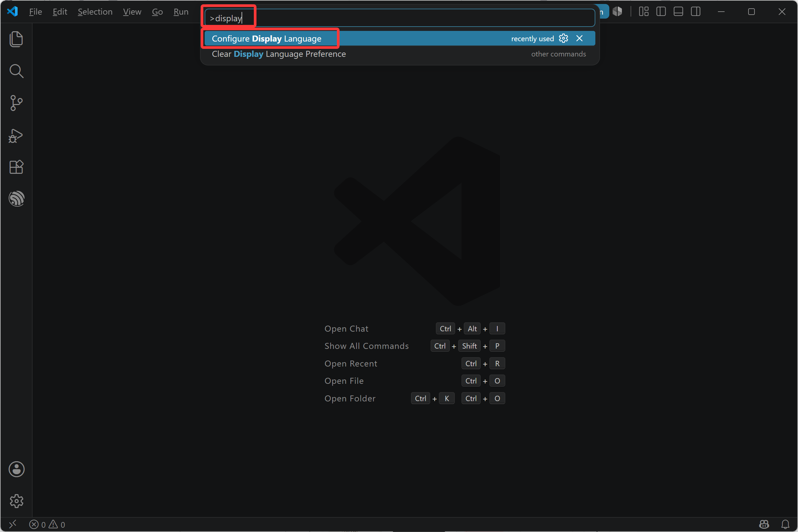Select Clear Display Language Preference command
798x532 pixels.
pos(400,54)
